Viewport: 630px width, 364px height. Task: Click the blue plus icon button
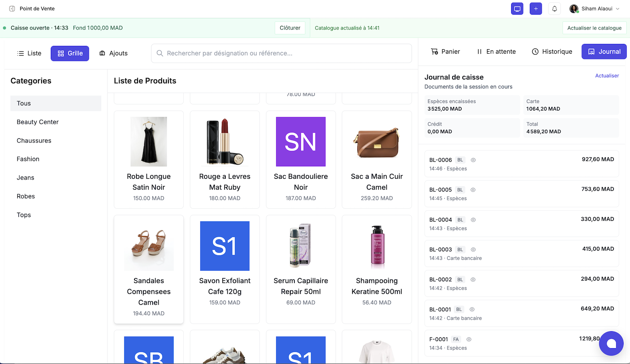(536, 8)
